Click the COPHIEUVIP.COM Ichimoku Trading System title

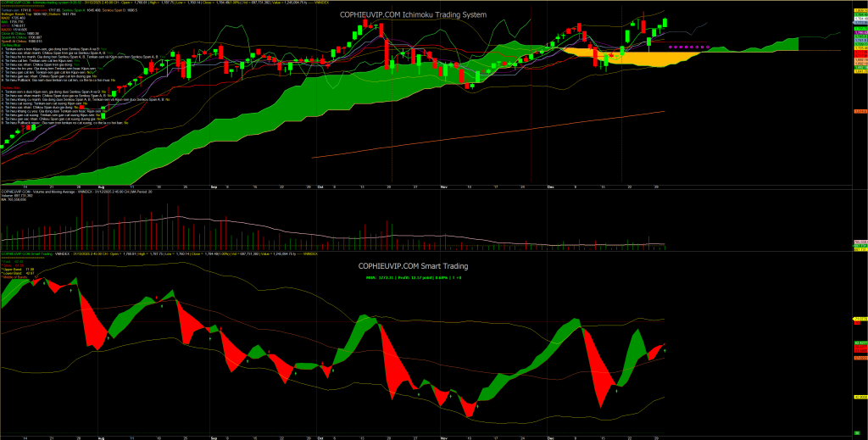(433, 11)
